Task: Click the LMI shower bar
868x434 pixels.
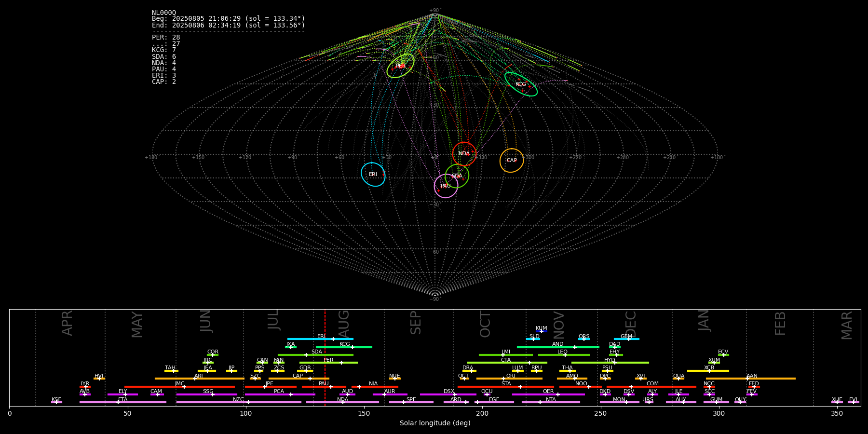Action: click(506, 355)
